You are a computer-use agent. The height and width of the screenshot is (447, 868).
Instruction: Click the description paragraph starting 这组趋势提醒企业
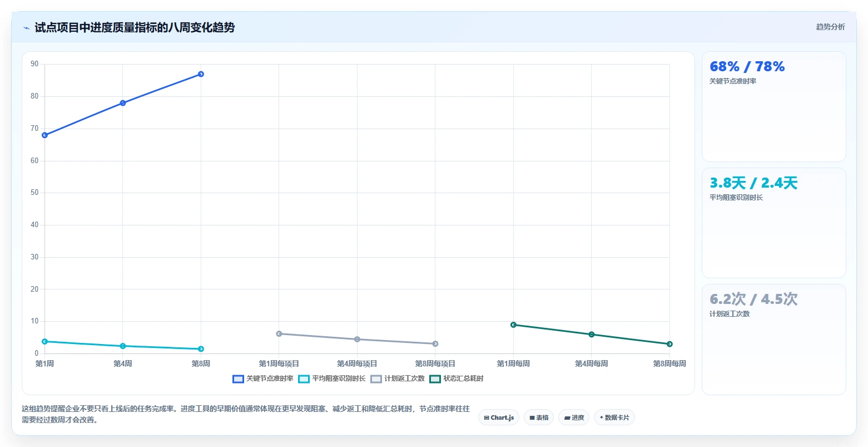tap(246, 414)
